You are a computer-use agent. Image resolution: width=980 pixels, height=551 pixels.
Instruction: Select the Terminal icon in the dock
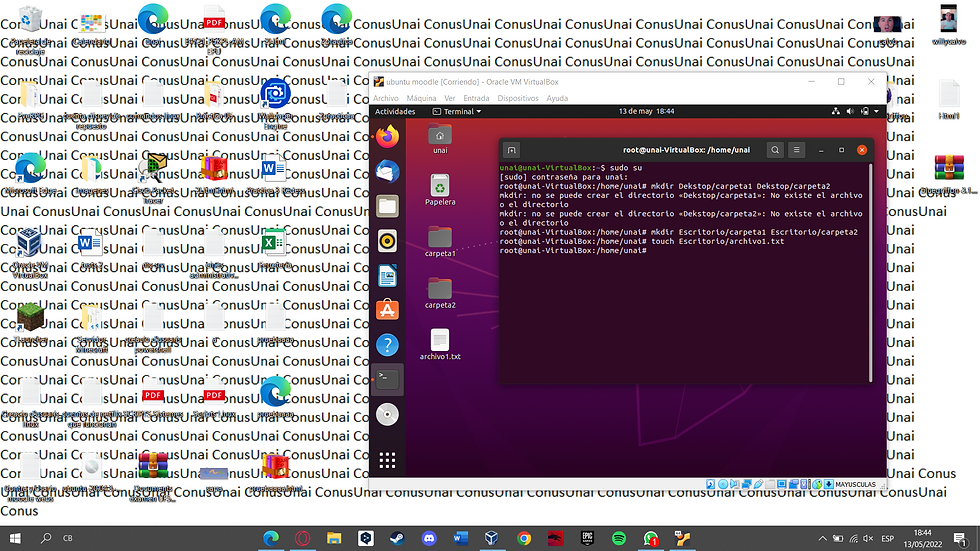tap(387, 379)
